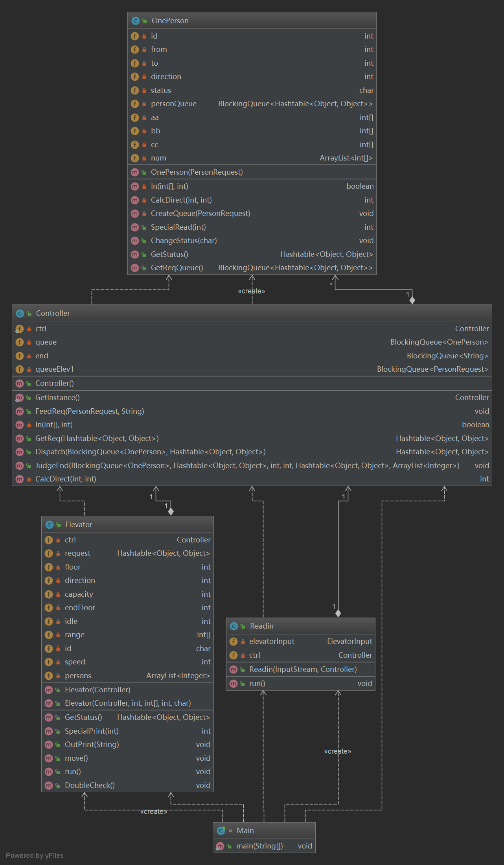Select the GetReq(Hashtable<Object, Object>) method
This screenshot has height=865, width=504.
252,439
